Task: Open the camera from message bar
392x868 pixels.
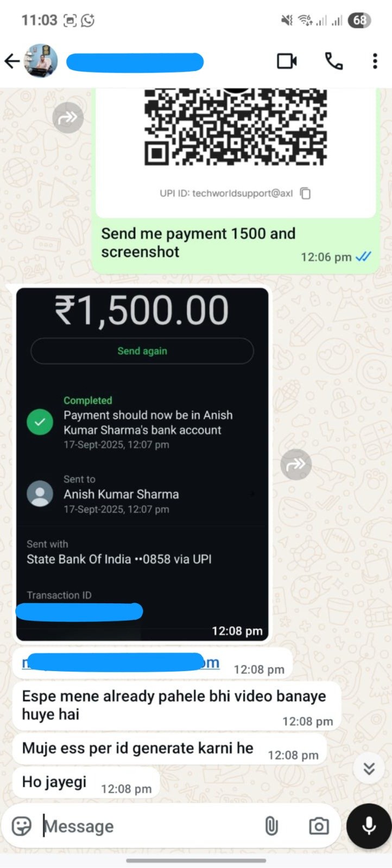Action: coord(319,826)
